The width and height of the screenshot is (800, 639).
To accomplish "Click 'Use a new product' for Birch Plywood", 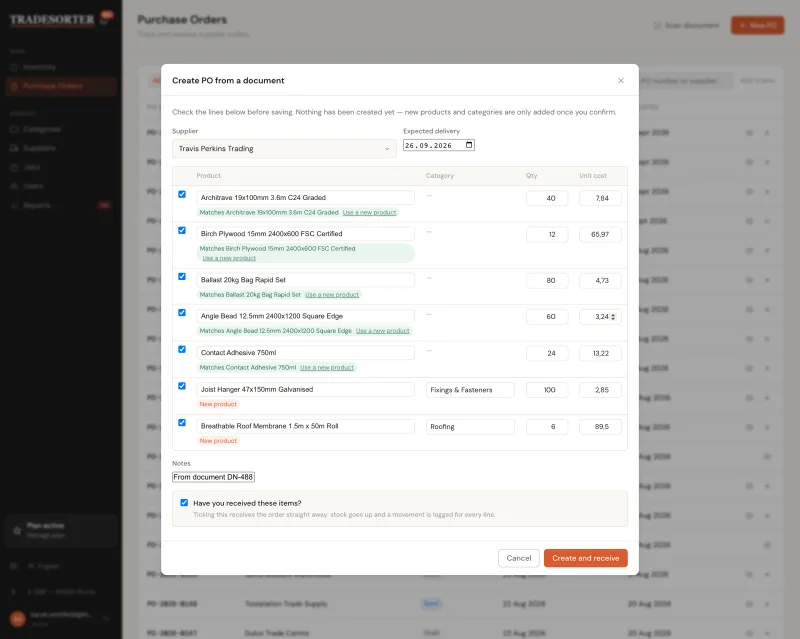I will (x=229, y=258).
